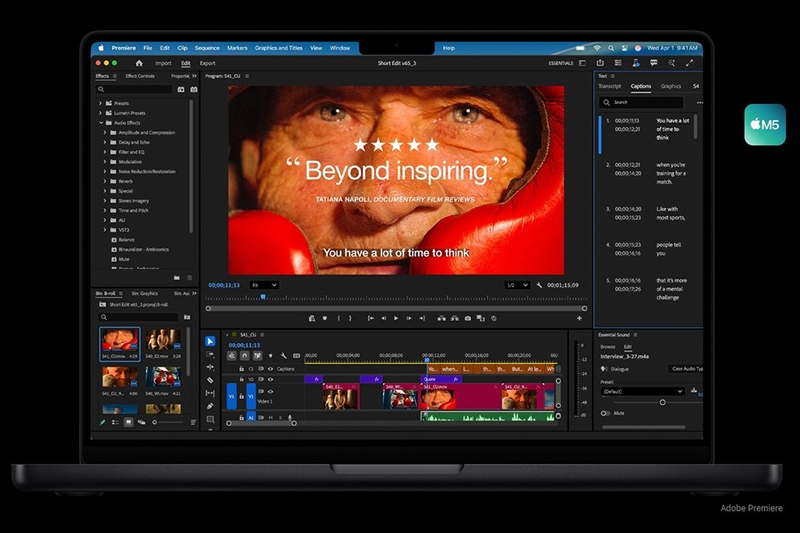
Task: Open the Workspaces panel icon next to ESSENTIALS
Action: (583, 63)
